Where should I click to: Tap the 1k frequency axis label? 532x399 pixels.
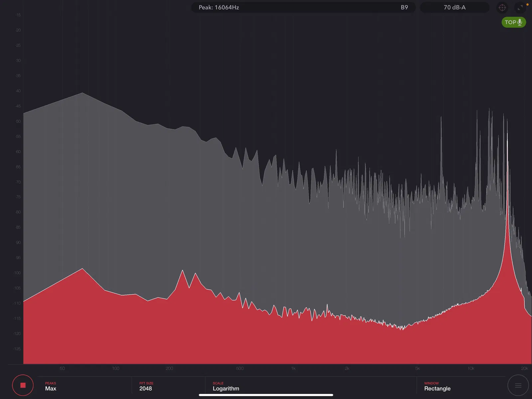point(293,368)
